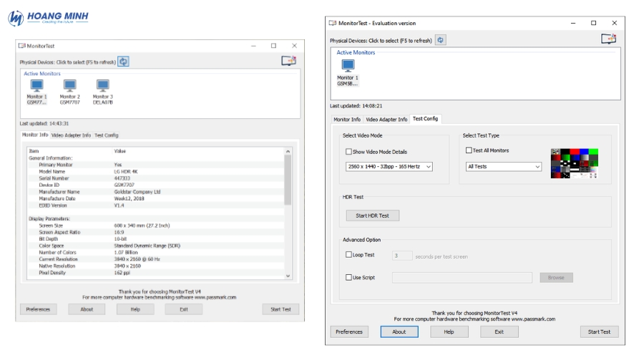Open Preferences in Evaluation version window
Viewport: 644px width, 358px height.
click(x=349, y=332)
